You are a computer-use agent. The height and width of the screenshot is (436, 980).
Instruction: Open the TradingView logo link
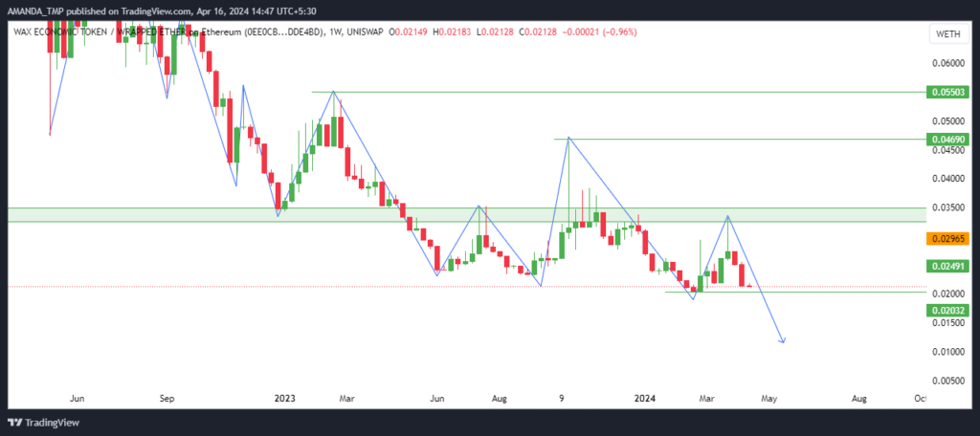pyautogui.click(x=44, y=423)
